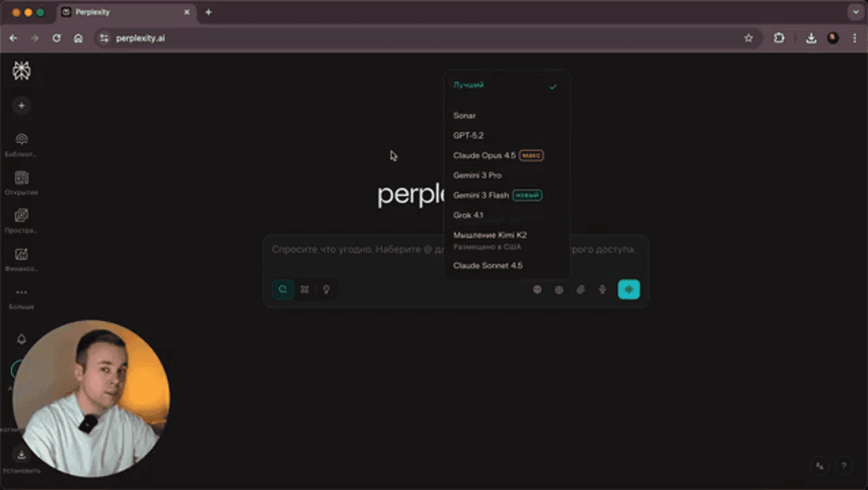868x490 pixels.
Task: Click the language translate icon bottom right
Action: (820, 466)
